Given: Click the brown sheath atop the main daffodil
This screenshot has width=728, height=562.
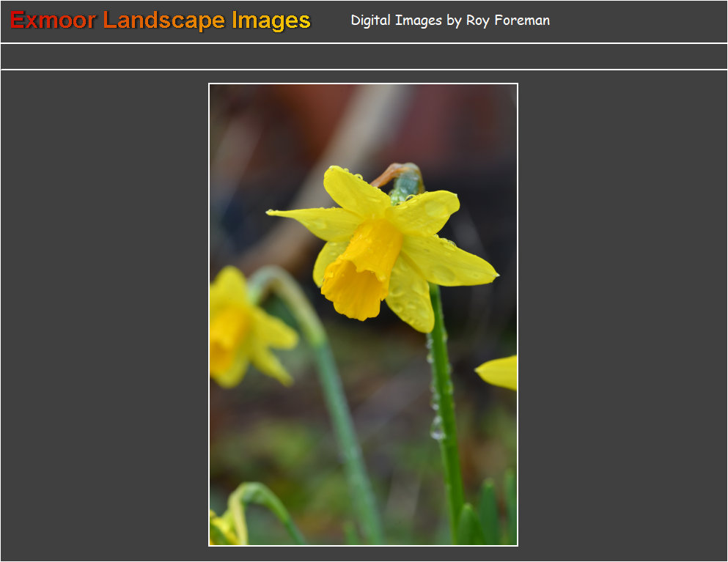Looking at the screenshot, I should [x=400, y=176].
